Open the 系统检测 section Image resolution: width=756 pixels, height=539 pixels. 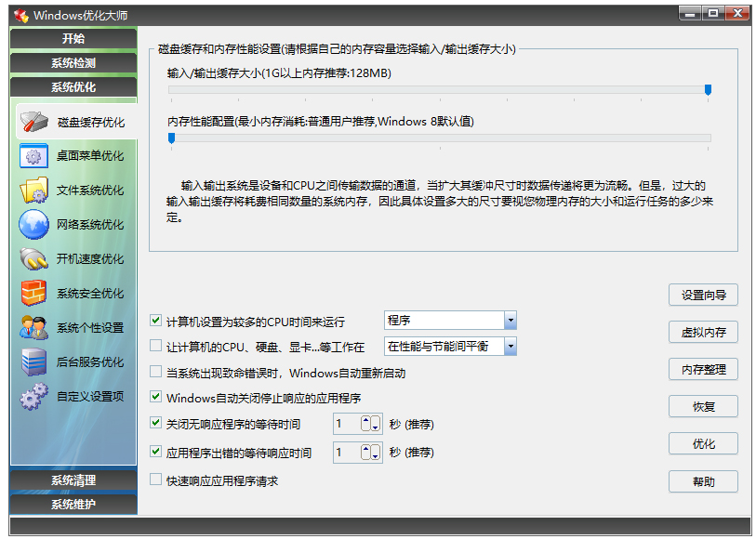pyautogui.click(x=73, y=63)
